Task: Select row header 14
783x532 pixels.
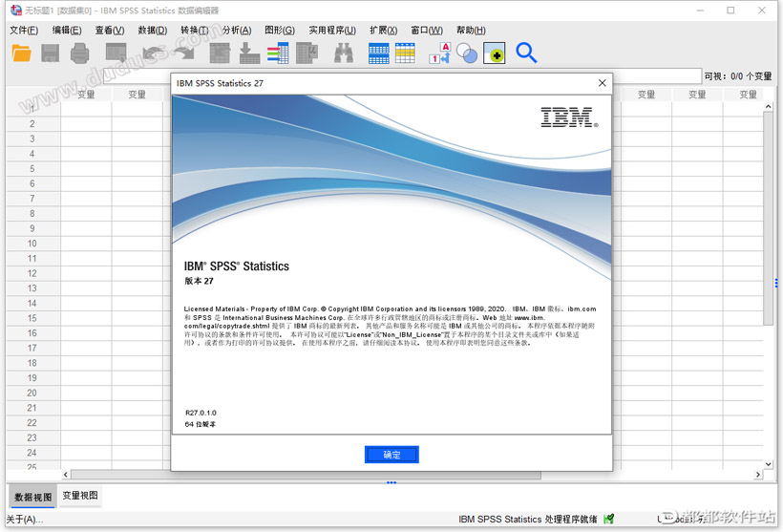Action: point(32,303)
